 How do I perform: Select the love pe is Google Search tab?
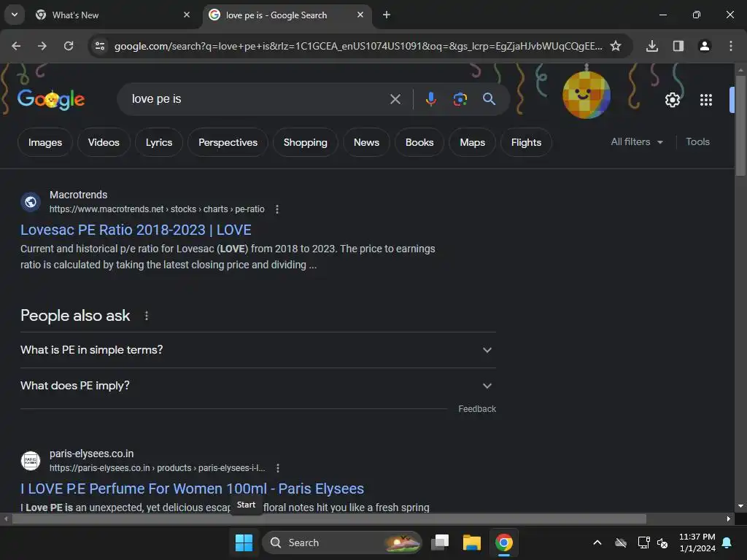point(286,15)
